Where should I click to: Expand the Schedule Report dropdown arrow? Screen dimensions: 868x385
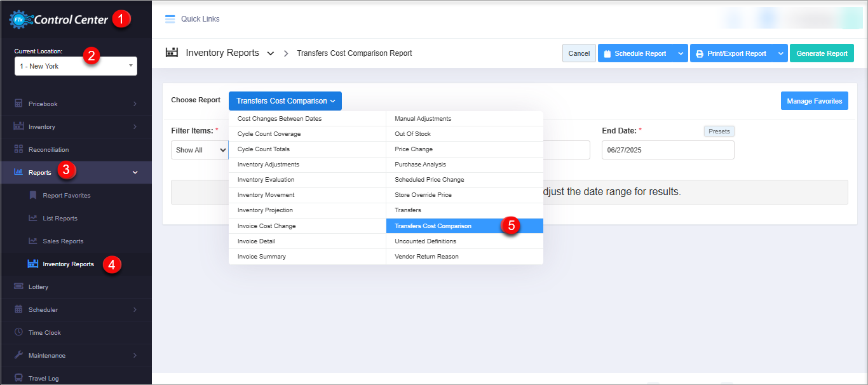coord(681,53)
